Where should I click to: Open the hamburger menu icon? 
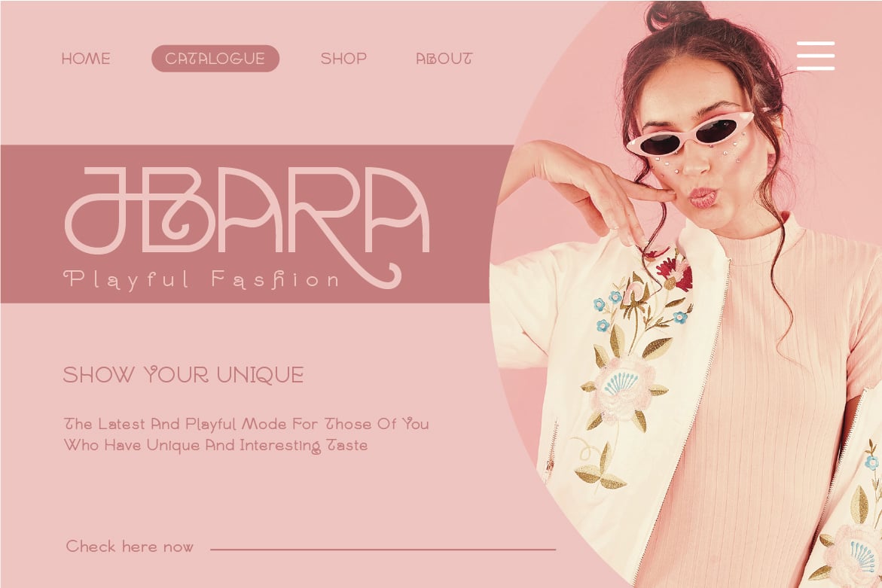(816, 56)
